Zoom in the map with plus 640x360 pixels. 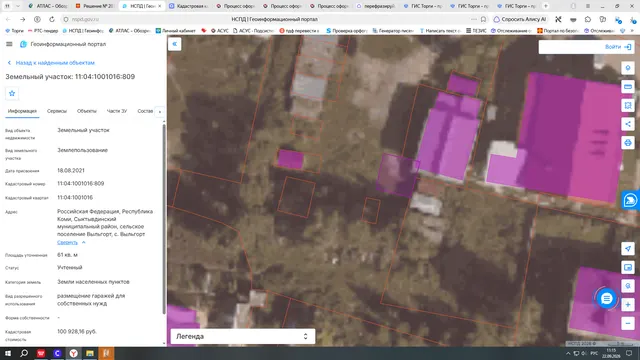tap(628, 304)
